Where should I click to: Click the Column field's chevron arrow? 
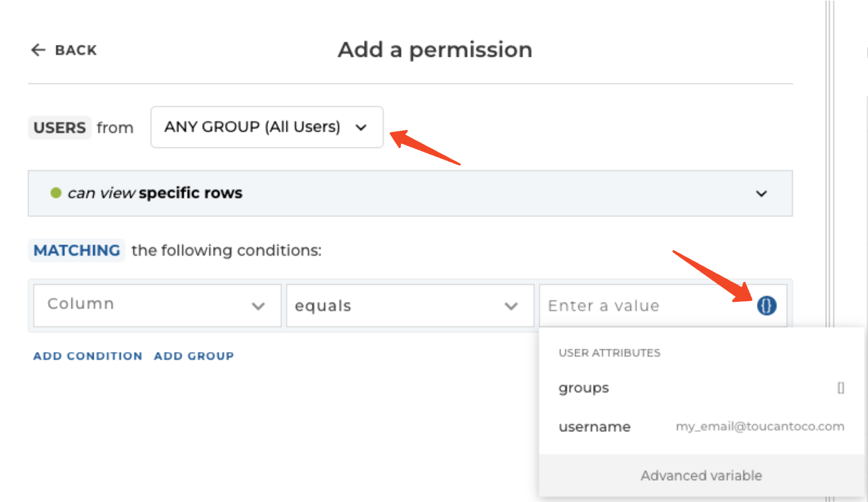click(x=258, y=306)
